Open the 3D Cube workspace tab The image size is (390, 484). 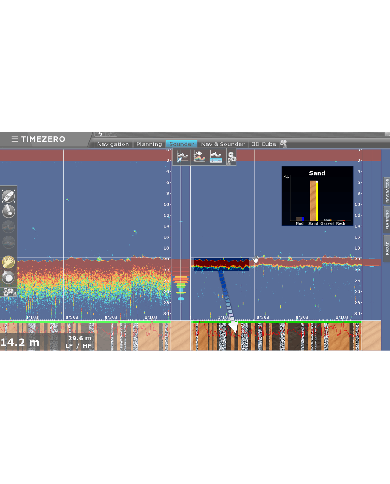(x=264, y=144)
